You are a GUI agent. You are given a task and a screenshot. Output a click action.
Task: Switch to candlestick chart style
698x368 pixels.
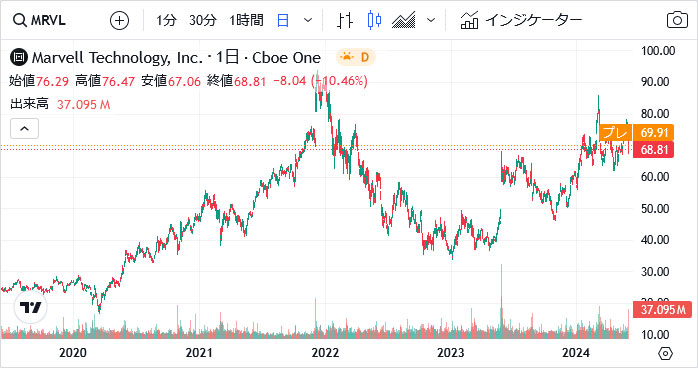click(x=374, y=20)
